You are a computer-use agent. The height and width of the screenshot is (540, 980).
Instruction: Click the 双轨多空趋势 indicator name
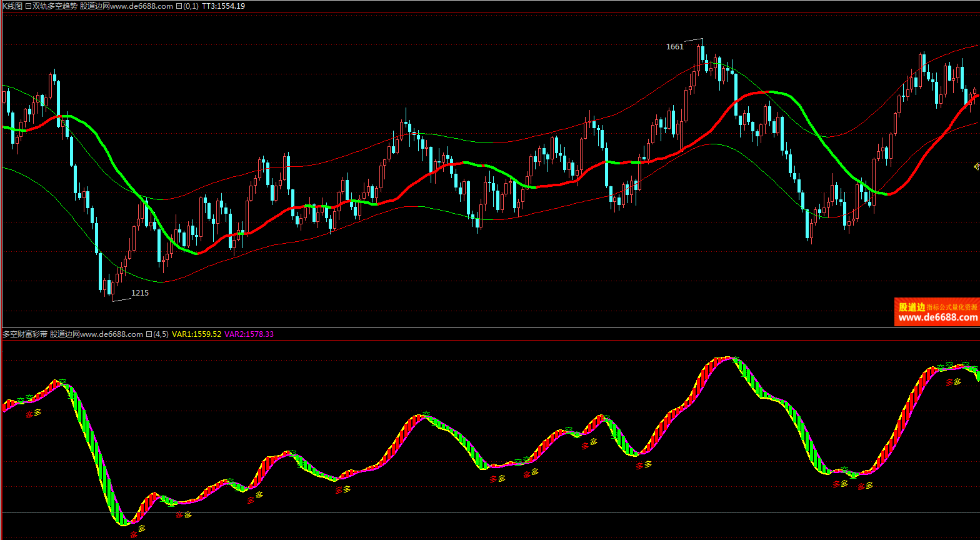[56, 6]
